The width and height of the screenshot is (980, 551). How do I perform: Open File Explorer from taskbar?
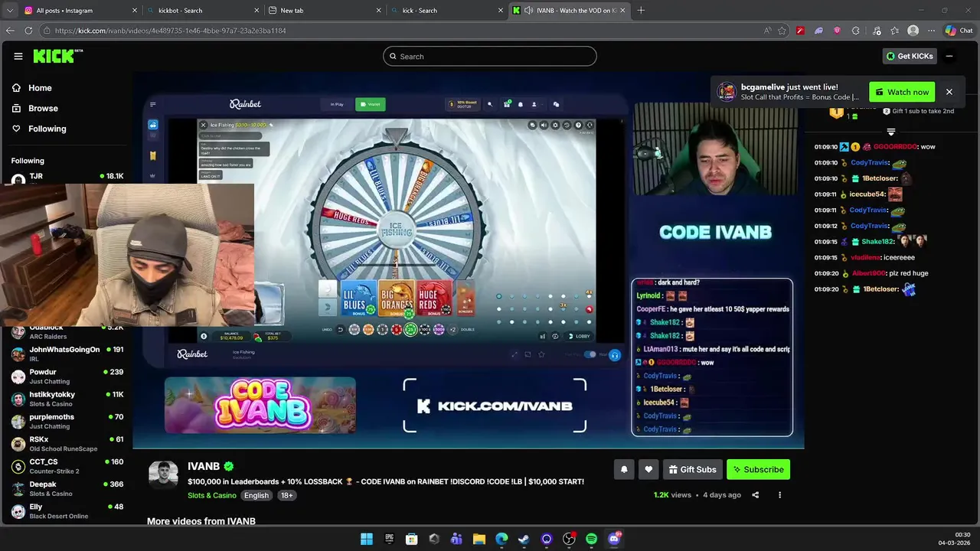(479, 539)
